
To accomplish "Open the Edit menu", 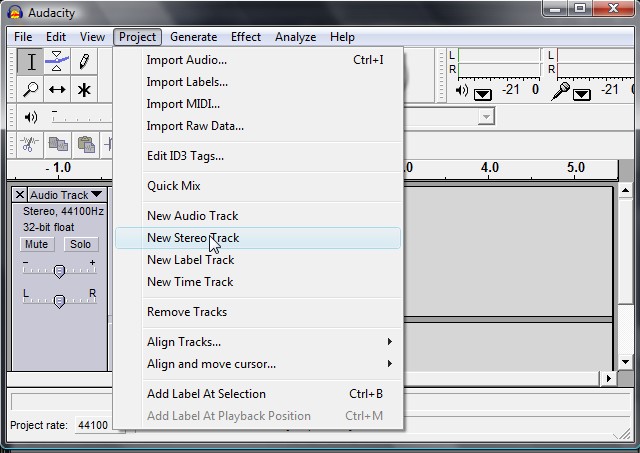I will tap(56, 37).
